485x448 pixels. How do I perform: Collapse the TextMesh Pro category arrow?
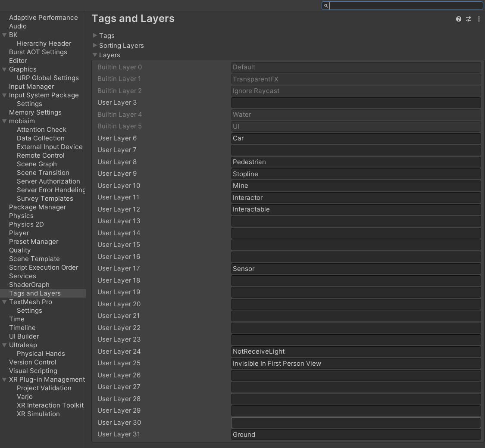coord(4,302)
